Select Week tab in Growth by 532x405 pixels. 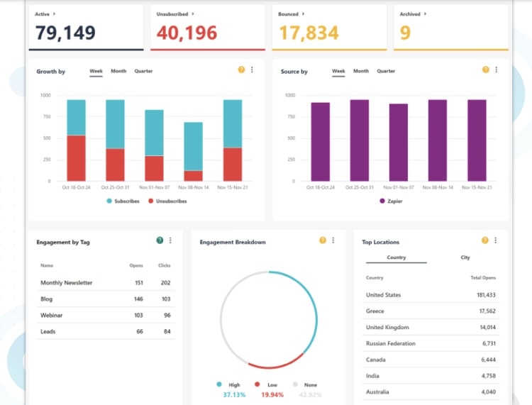(x=96, y=71)
